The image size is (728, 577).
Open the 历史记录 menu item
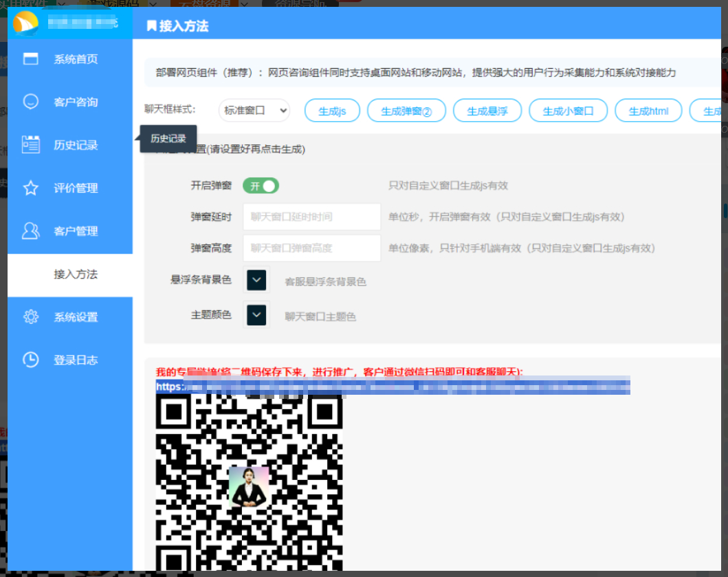(70, 145)
